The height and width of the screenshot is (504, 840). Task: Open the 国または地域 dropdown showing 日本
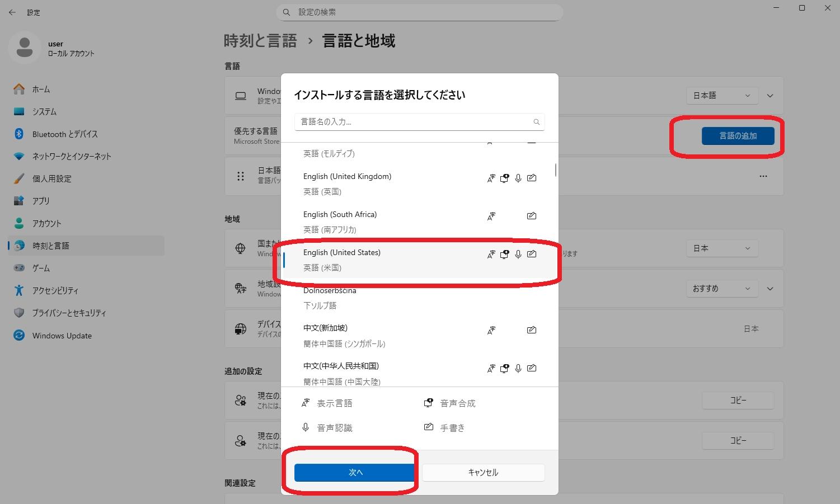722,248
